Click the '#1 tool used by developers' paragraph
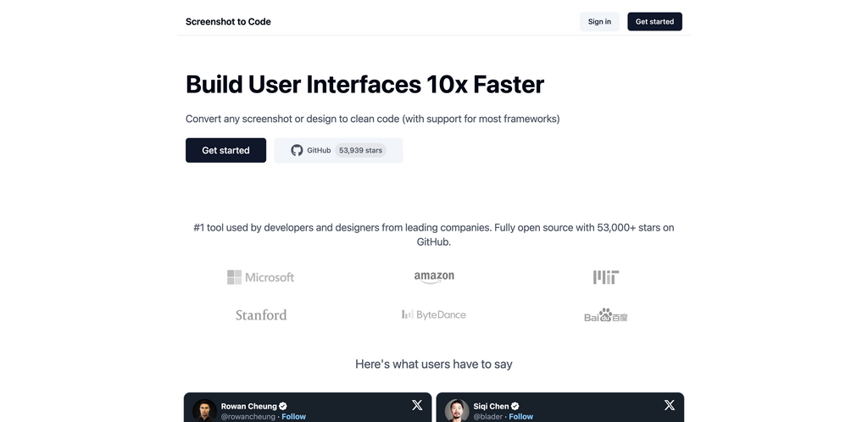The height and width of the screenshot is (422, 868). [x=434, y=235]
